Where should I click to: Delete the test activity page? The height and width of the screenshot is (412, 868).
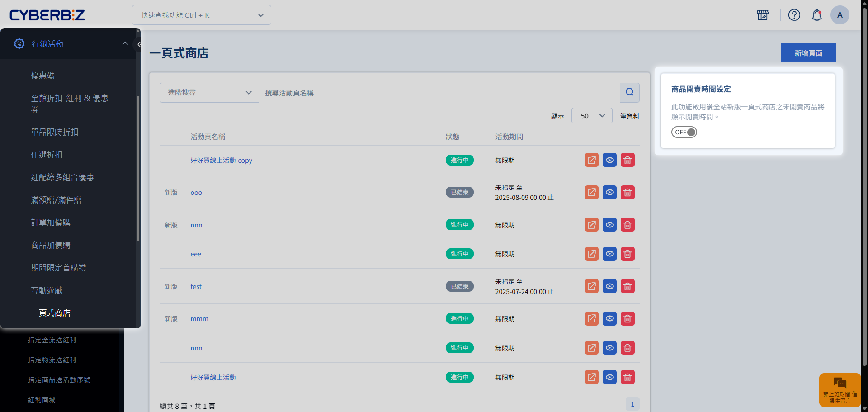tap(627, 286)
